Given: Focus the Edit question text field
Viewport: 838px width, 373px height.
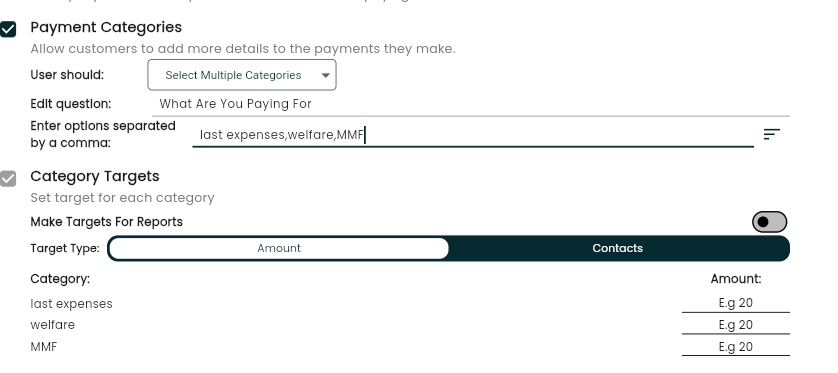Looking at the screenshot, I should tap(471, 104).
